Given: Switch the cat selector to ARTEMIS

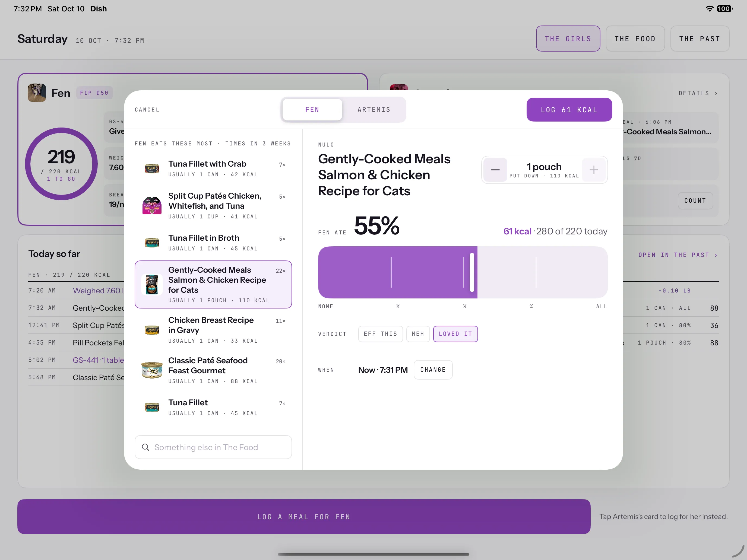Looking at the screenshot, I should pyautogui.click(x=374, y=110).
